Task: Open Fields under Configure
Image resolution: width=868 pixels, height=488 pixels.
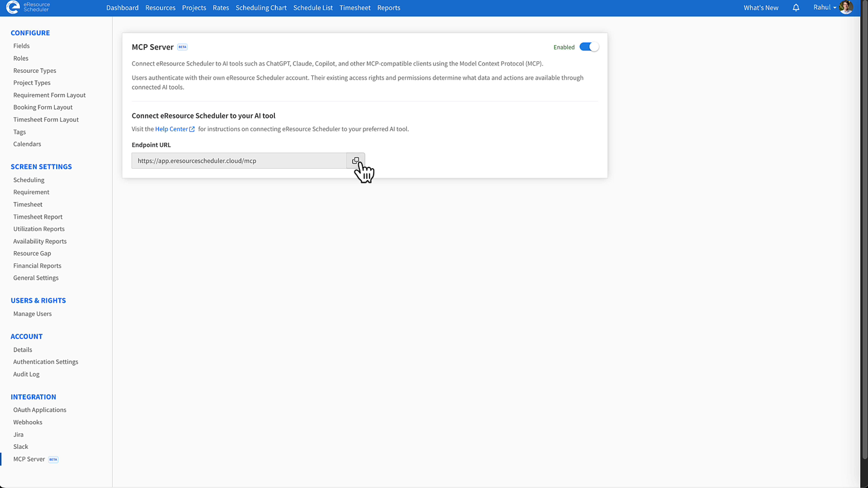Action: click(22, 46)
